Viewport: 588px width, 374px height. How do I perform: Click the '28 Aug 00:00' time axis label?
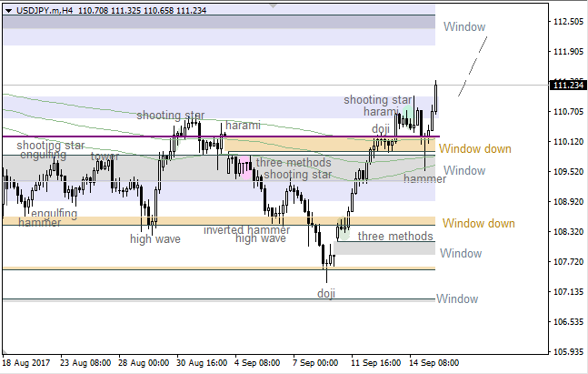pyautogui.click(x=143, y=362)
